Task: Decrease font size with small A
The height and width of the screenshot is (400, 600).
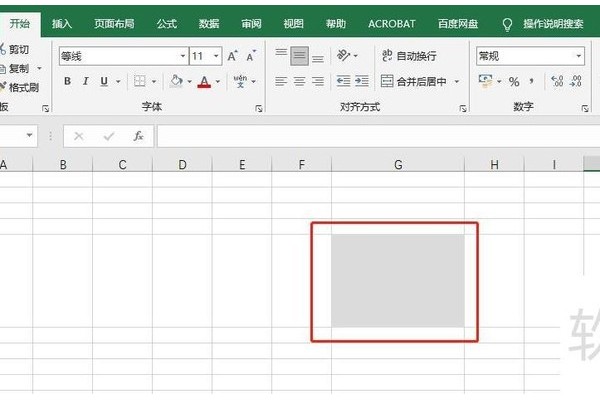Action: [x=251, y=57]
